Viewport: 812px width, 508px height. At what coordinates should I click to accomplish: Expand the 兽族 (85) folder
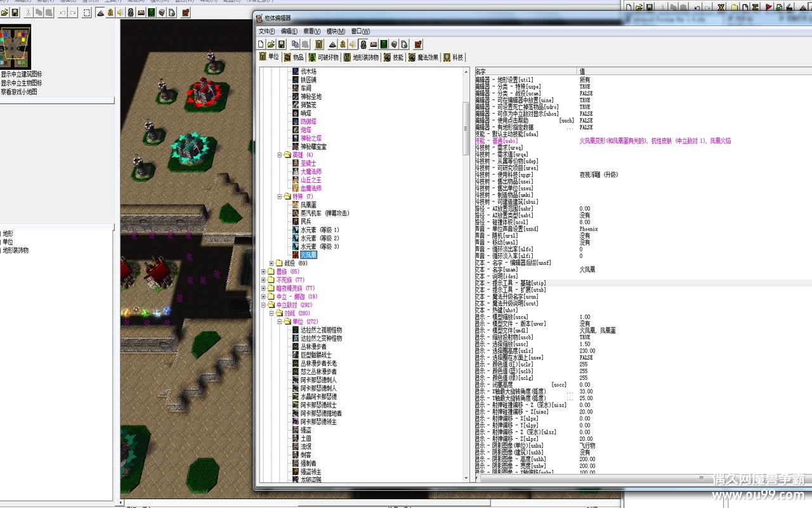coord(263,272)
